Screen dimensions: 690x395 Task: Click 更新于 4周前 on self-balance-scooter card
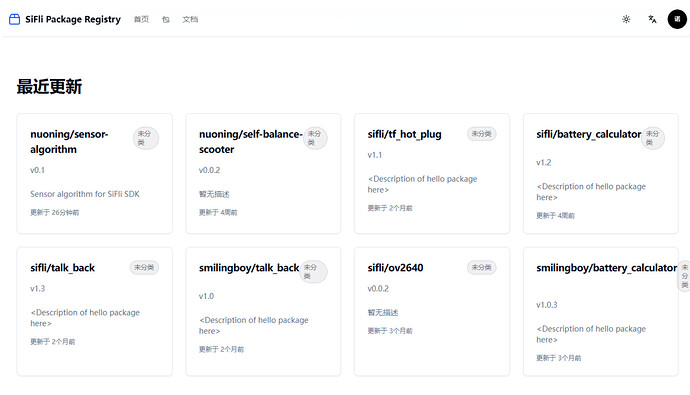[x=218, y=212]
